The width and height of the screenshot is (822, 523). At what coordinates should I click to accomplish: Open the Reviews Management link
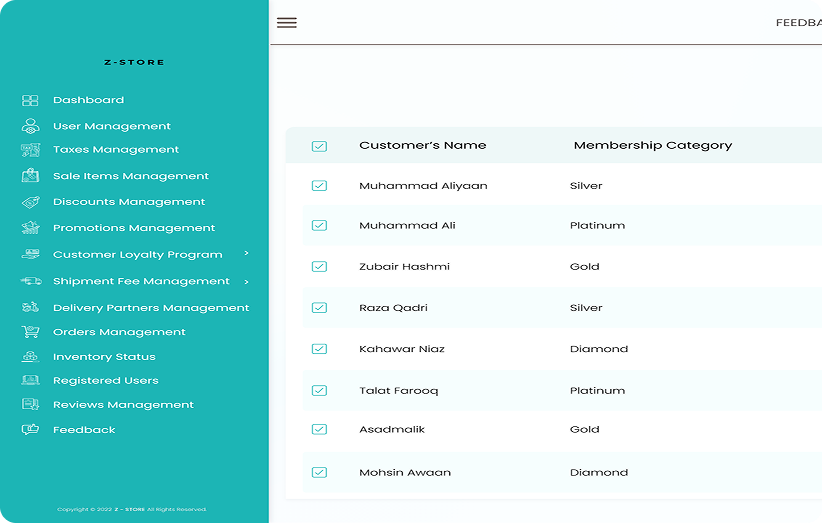123,405
